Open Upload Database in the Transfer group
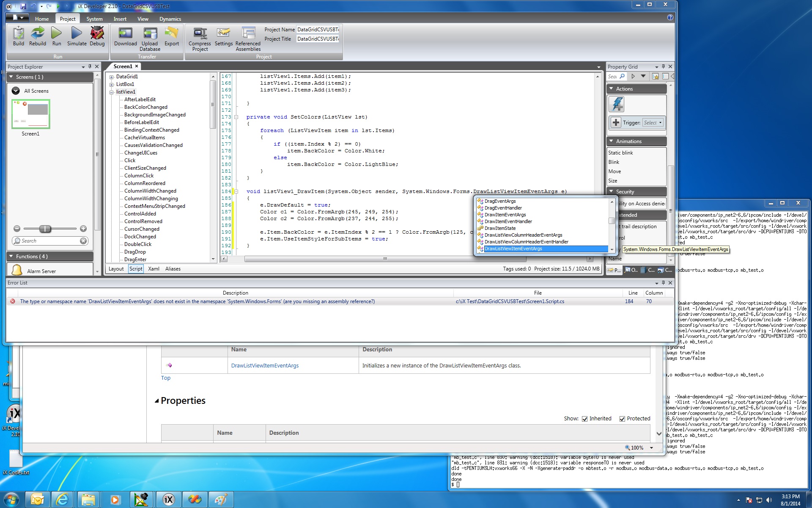 (150, 33)
